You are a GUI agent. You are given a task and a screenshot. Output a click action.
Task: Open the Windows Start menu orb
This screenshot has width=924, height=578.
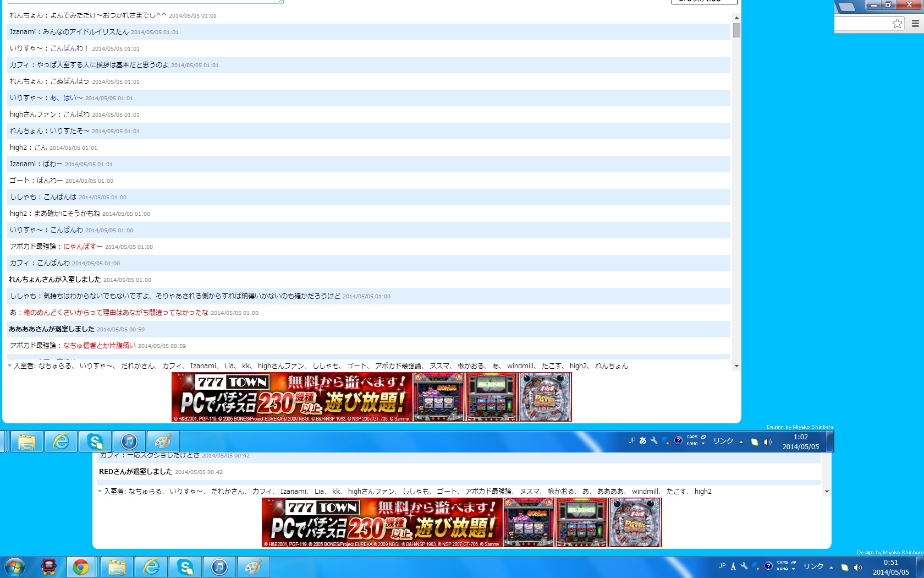(15, 567)
